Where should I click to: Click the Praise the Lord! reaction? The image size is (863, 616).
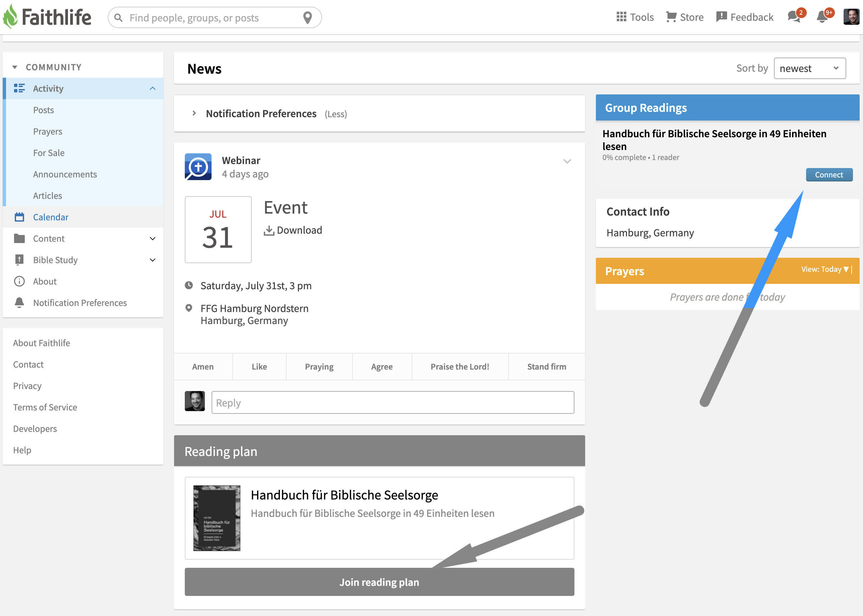tap(460, 366)
